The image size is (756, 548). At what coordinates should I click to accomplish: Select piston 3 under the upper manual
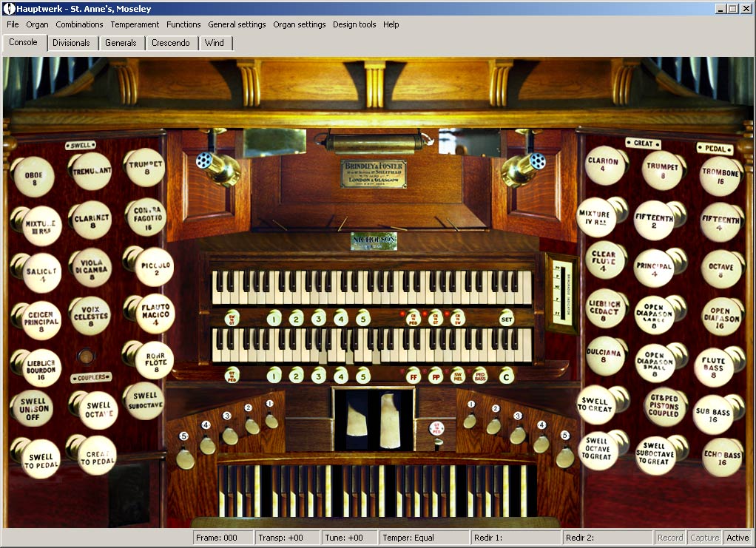click(x=318, y=318)
